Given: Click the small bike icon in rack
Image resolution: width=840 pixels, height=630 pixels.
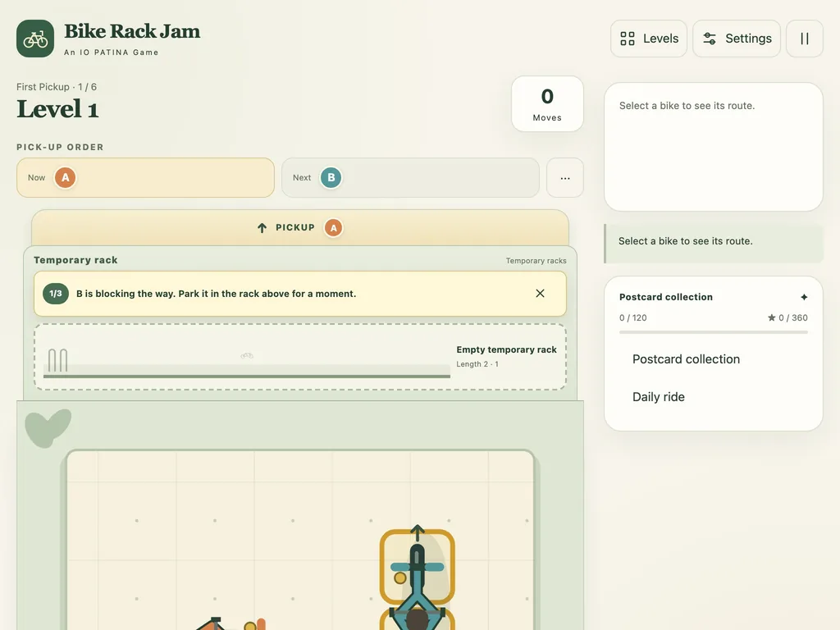Looking at the screenshot, I should tap(247, 355).
